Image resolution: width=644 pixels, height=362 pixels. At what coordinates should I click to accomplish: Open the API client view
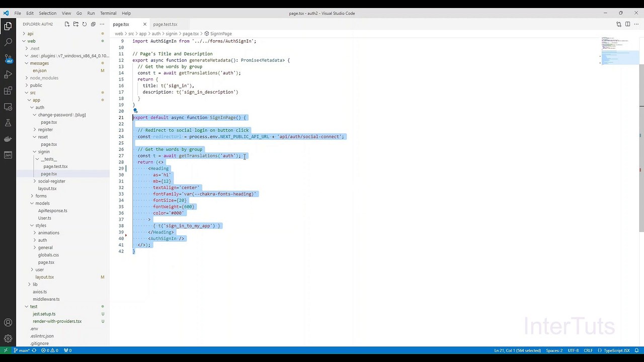8,155
